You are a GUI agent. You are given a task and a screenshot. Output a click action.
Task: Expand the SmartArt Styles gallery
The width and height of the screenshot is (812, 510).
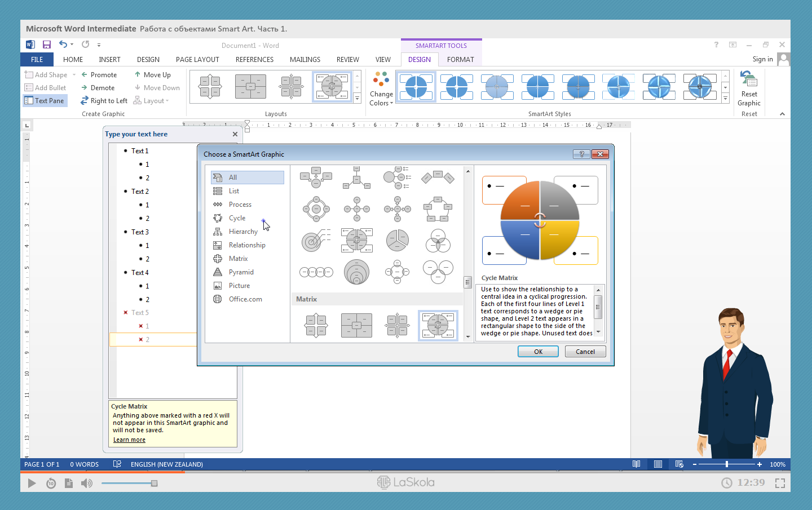(x=725, y=99)
